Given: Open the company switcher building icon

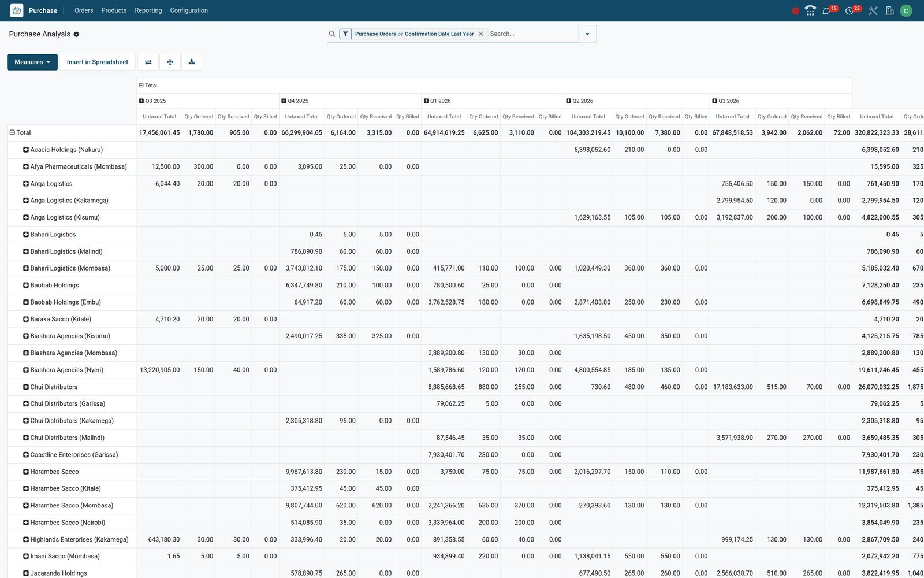Looking at the screenshot, I should coord(890,10).
